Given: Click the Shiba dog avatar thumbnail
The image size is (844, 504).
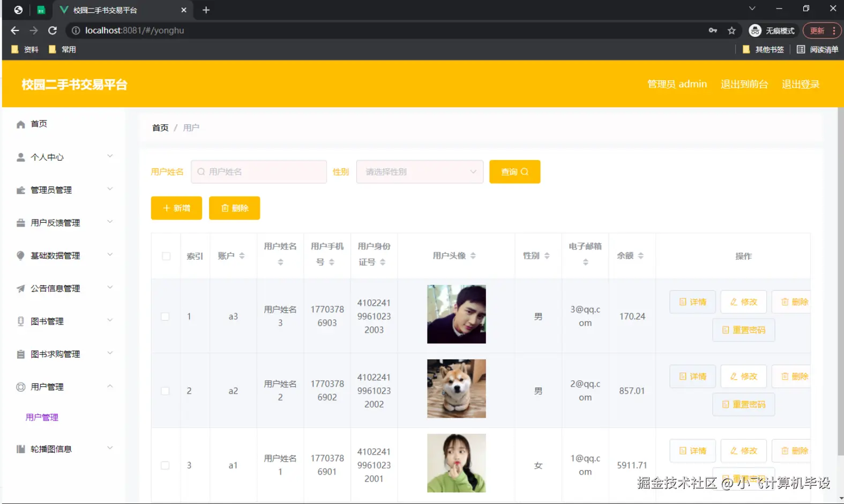Looking at the screenshot, I should (x=457, y=389).
